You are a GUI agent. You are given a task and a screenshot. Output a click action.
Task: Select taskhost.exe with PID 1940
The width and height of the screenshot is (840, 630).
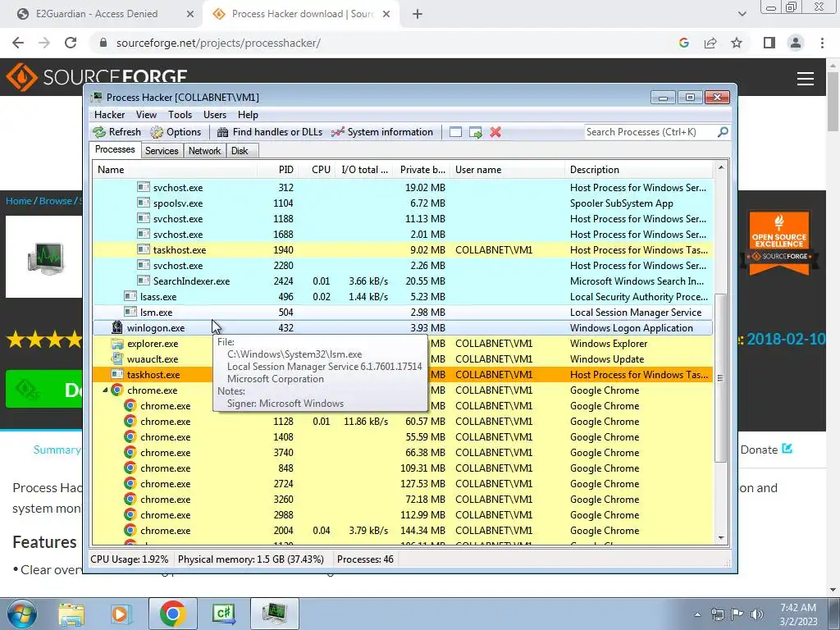[x=403, y=249]
